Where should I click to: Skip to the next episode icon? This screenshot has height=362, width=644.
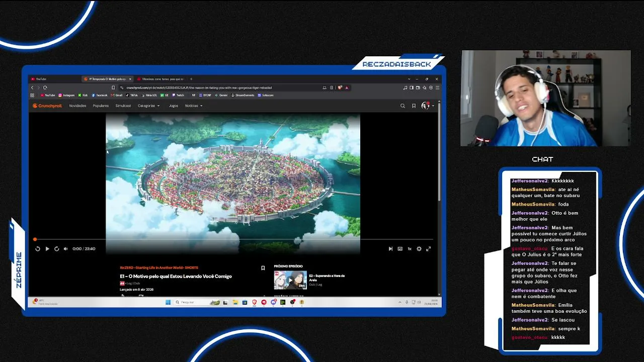click(x=390, y=249)
